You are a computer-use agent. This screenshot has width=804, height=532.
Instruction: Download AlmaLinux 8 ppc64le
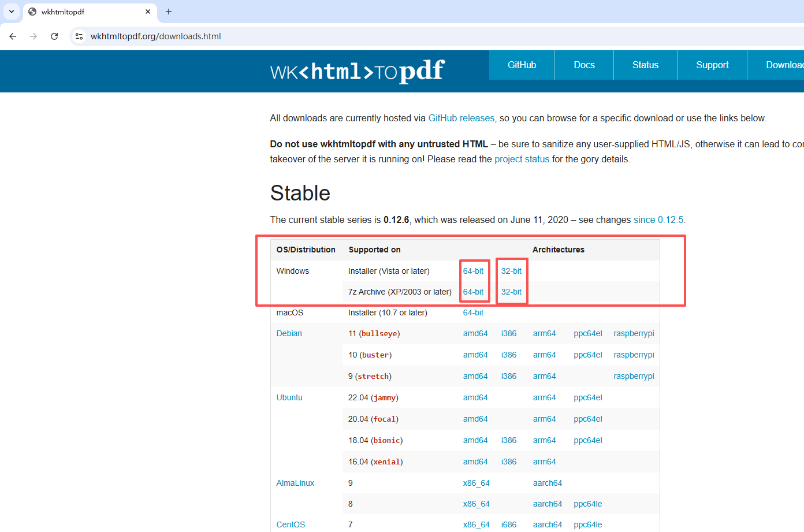click(x=588, y=504)
